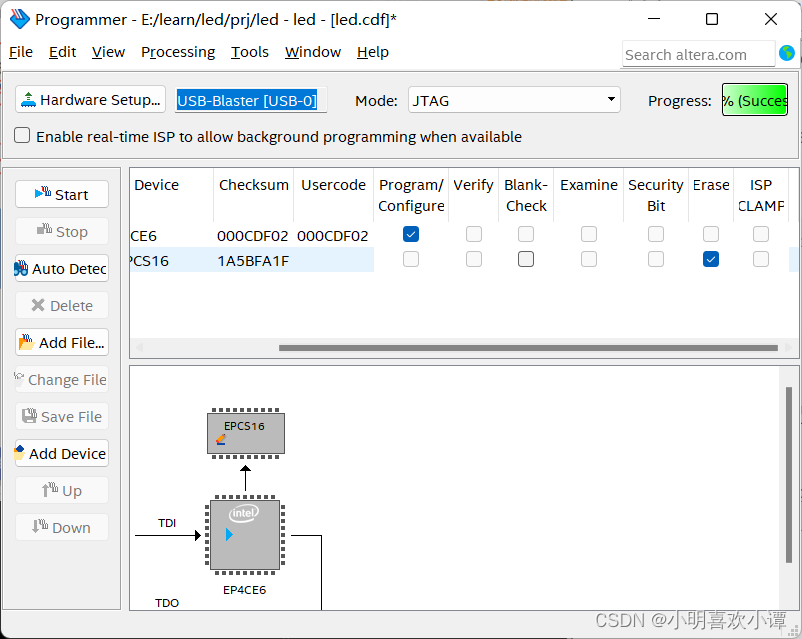Uncheck Program/Configure for the CE6 device

(x=411, y=234)
